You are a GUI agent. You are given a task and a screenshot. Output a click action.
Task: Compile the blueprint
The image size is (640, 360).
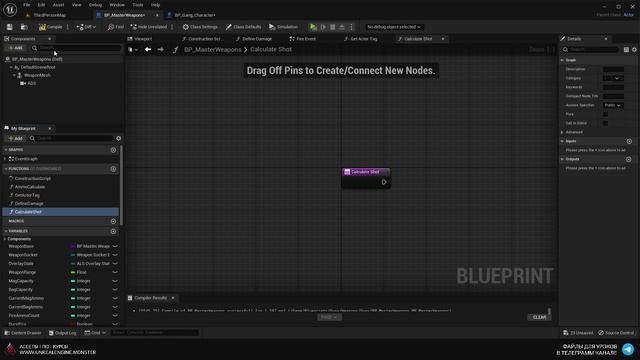(51, 27)
